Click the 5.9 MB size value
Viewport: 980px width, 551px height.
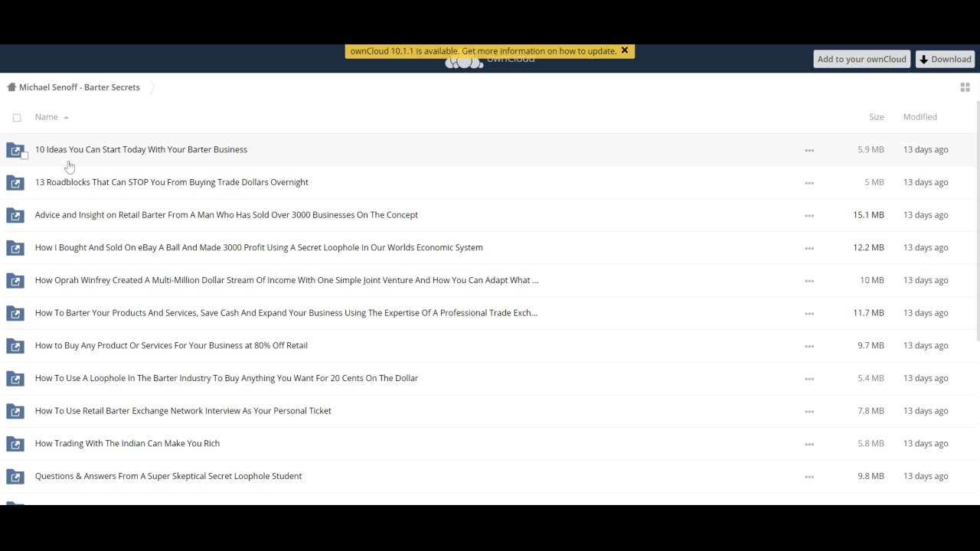tap(871, 150)
